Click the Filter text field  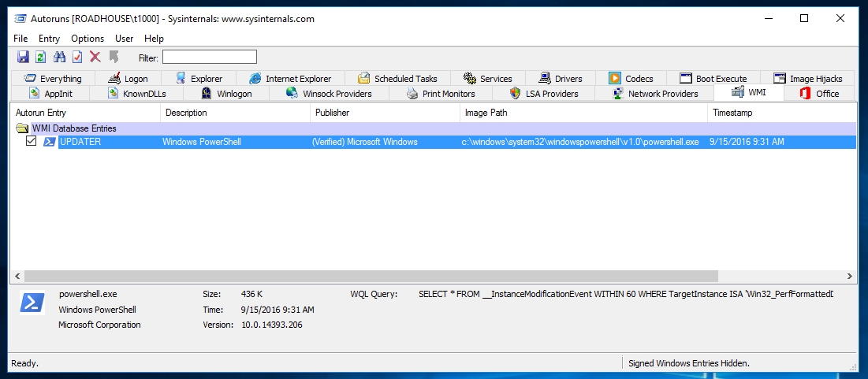(x=209, y=57)
